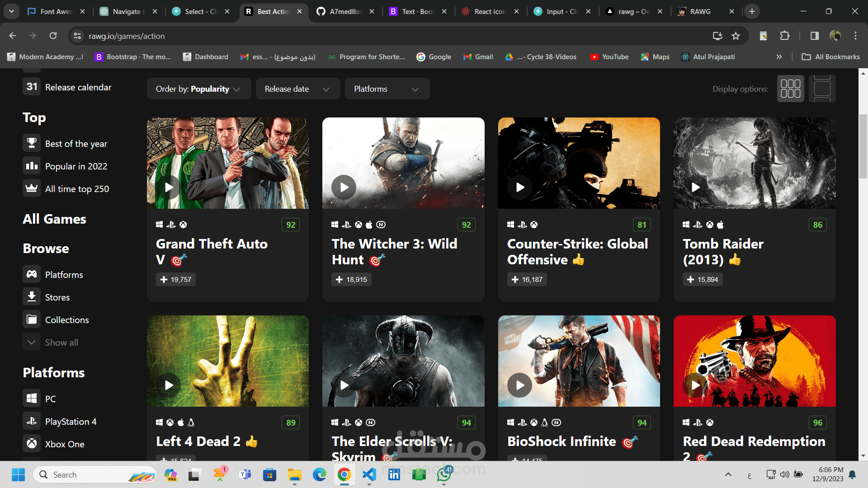
Task: Switch to the React icons browser tab
Action: (490, 11)
